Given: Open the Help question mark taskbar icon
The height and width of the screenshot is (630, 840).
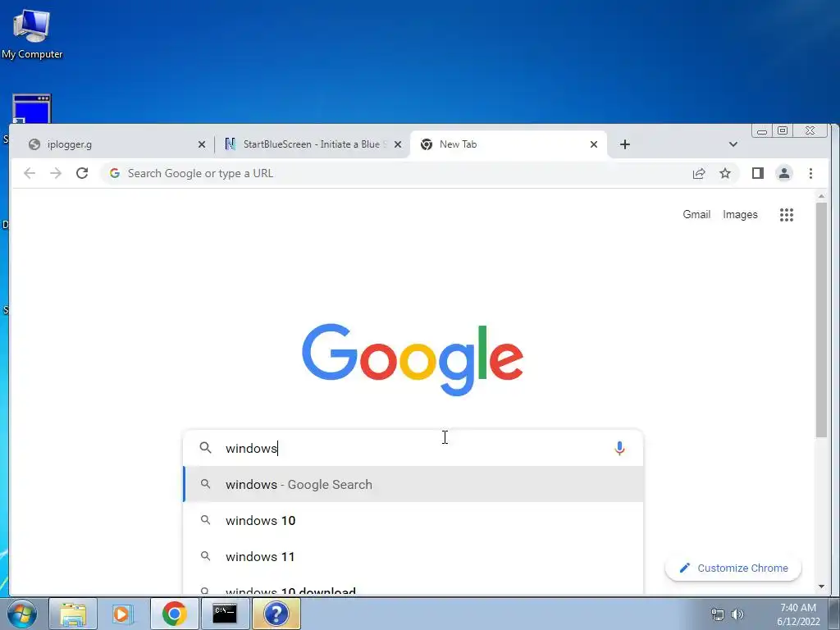Looking at the screenshot, I should pyautogui.click(x=276, y=614).
